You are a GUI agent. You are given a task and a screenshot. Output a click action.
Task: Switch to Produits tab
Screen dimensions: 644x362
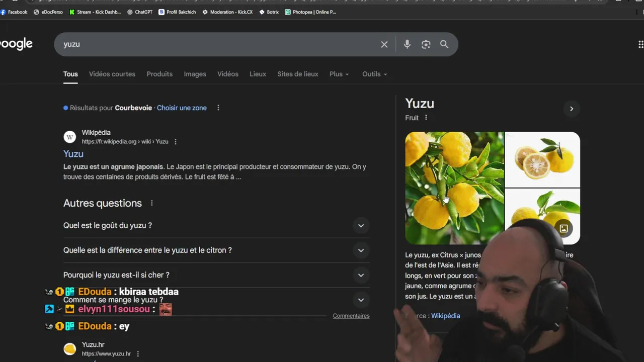[x=159, y=74]
